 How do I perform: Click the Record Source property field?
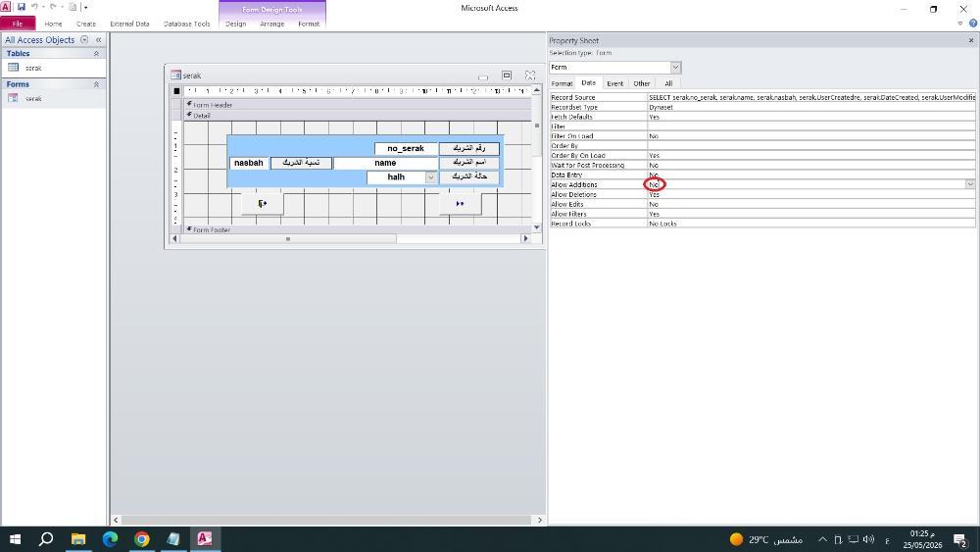811,97
